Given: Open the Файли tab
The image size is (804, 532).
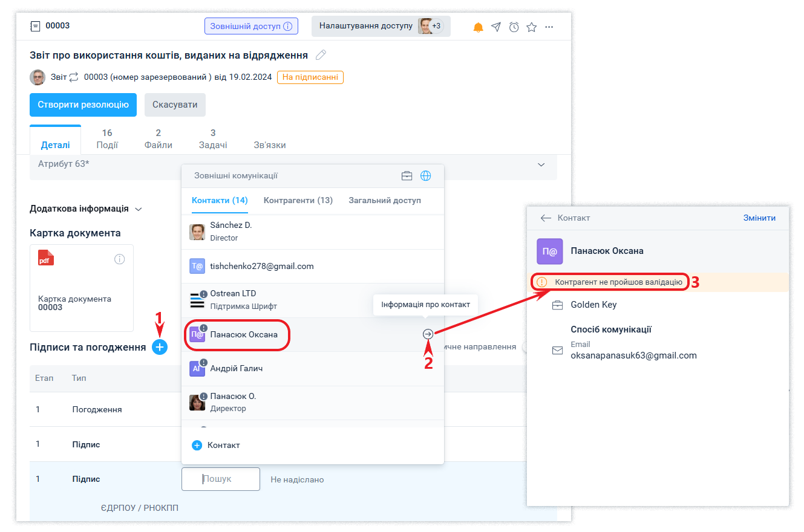Looking at the screenshot, I should pyautogui.click(x=158, y=139).
